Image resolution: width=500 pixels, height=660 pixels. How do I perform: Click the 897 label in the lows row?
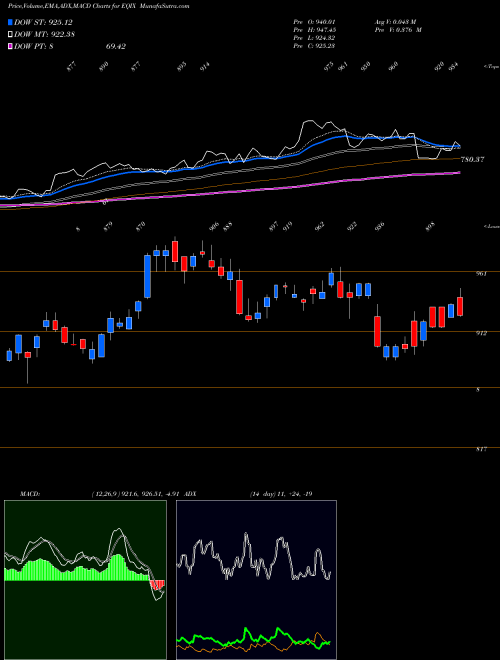tap(274, 226)
